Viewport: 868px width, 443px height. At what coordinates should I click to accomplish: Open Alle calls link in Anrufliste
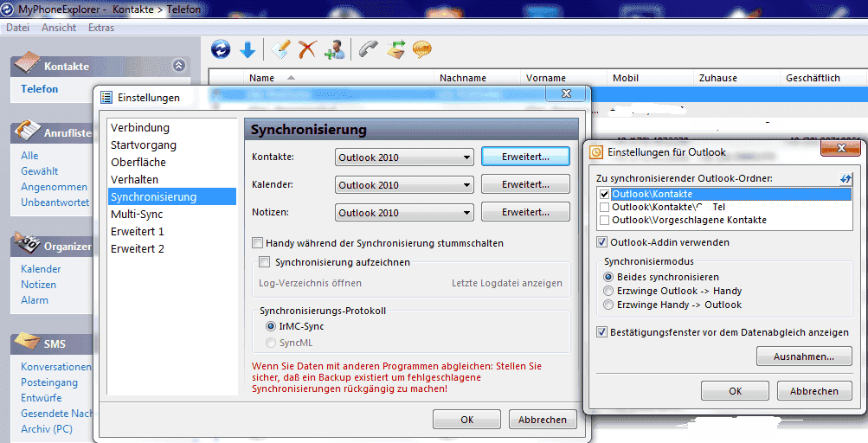tap(30, 156)
